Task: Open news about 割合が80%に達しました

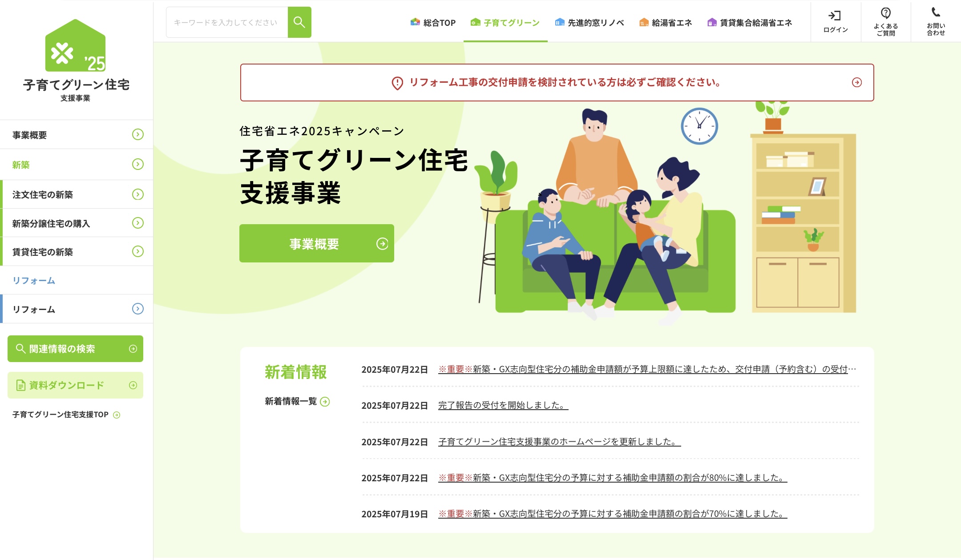Action: tap(613, 478)
